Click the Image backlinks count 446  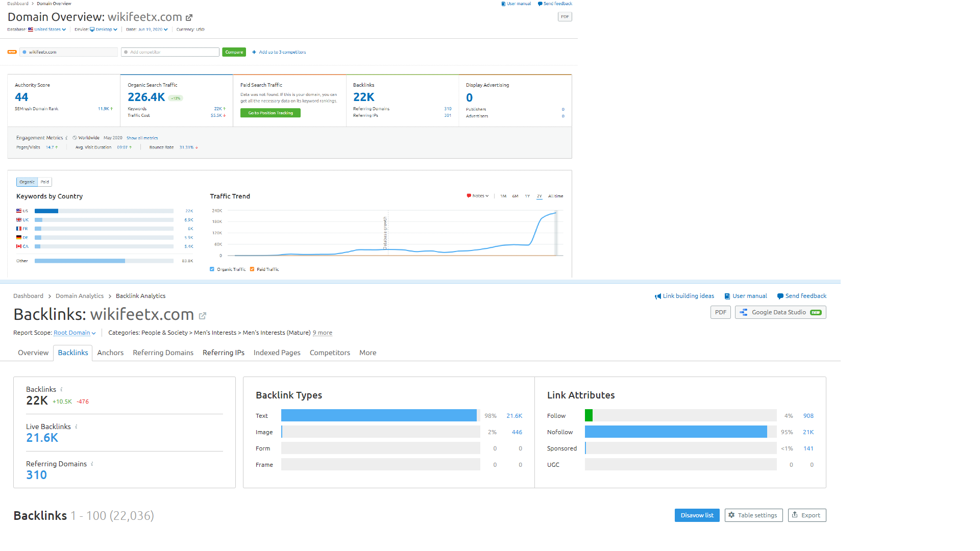pyautogui.click(x=517, y=433)
